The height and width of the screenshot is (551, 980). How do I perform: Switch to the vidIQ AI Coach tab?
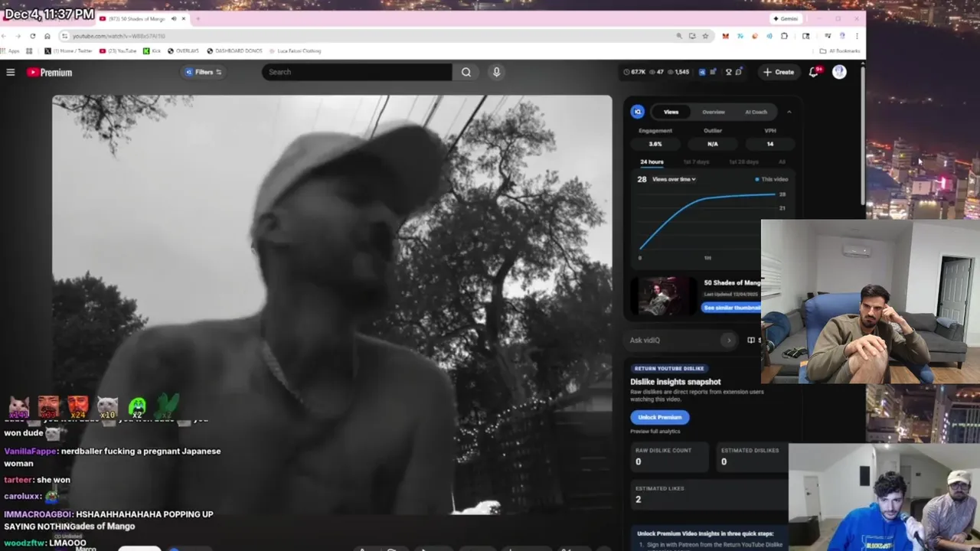[756, 112]
